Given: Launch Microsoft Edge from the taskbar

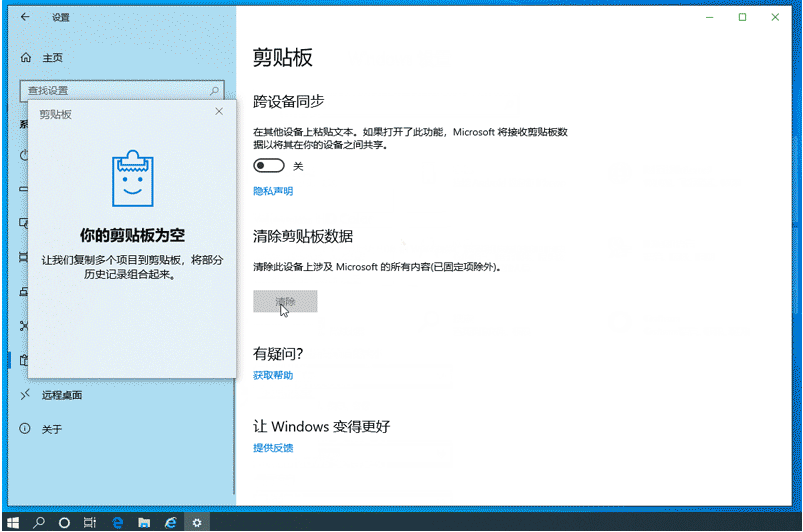Looking at the screenshot, I should (x=118, y=522).
